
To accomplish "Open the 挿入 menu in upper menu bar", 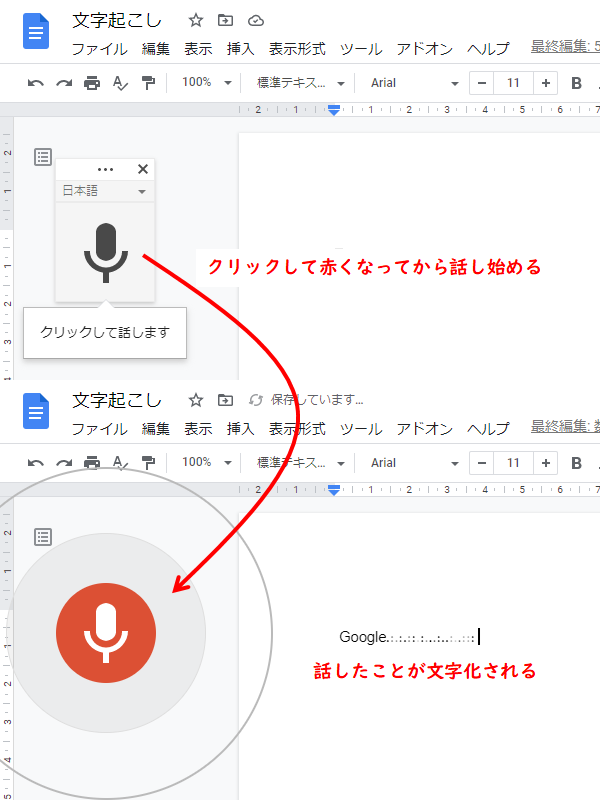I will (240, 49).
